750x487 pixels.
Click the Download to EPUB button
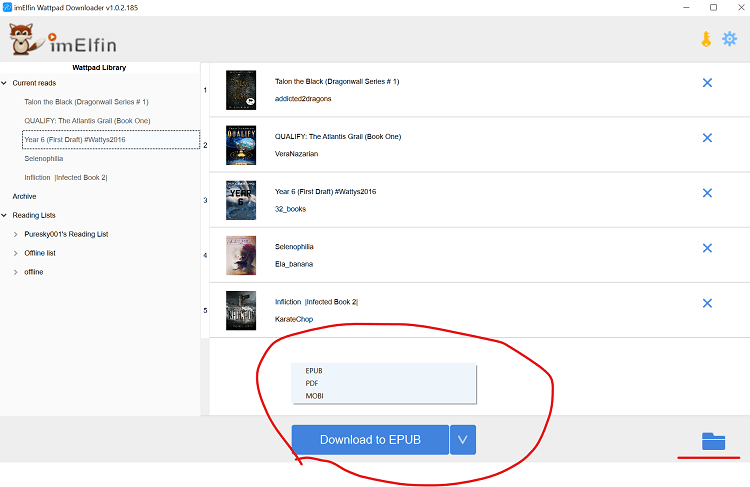(x=370, y=440)
